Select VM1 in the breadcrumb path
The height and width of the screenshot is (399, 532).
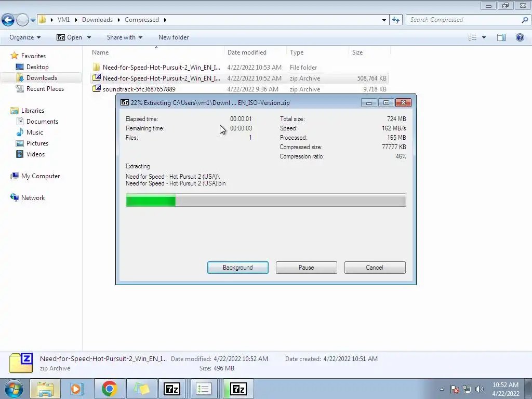tap(63, 20)
